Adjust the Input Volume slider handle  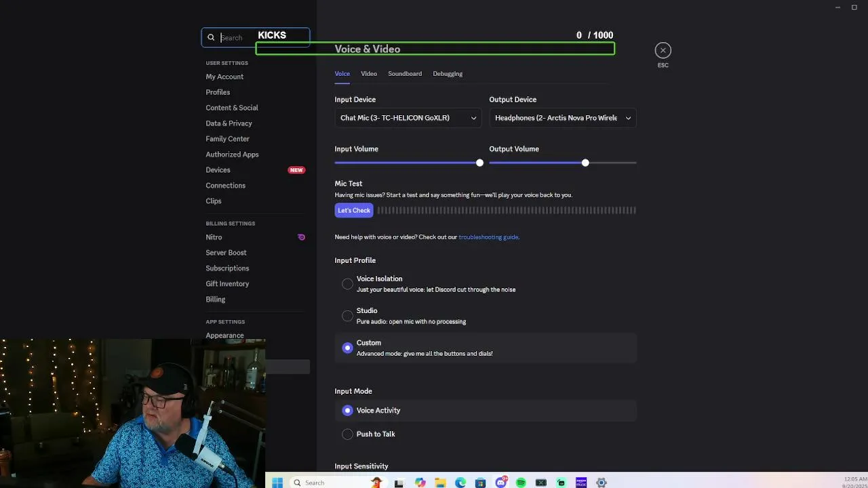coord(479,163)
